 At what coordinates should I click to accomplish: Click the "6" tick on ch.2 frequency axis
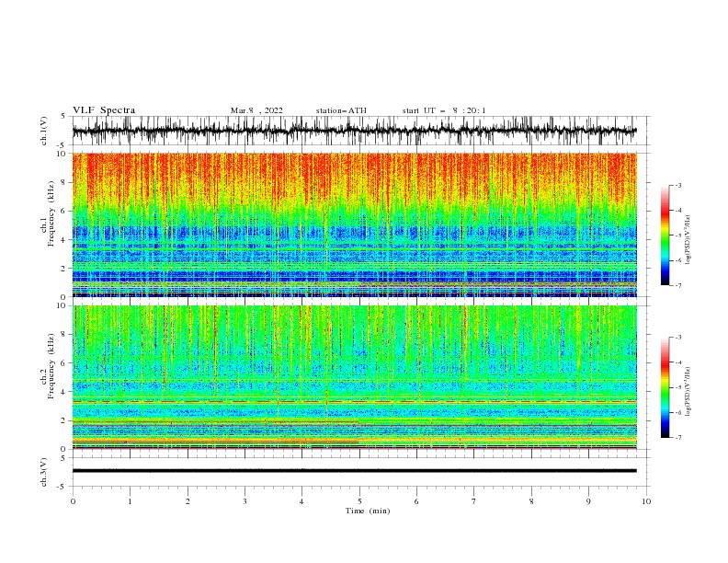tap(64, 363)
